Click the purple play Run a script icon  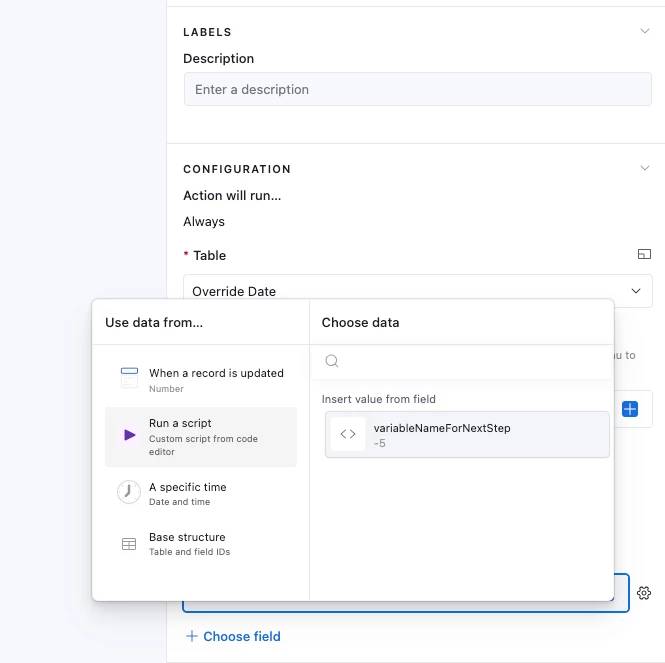pos(129,435)
